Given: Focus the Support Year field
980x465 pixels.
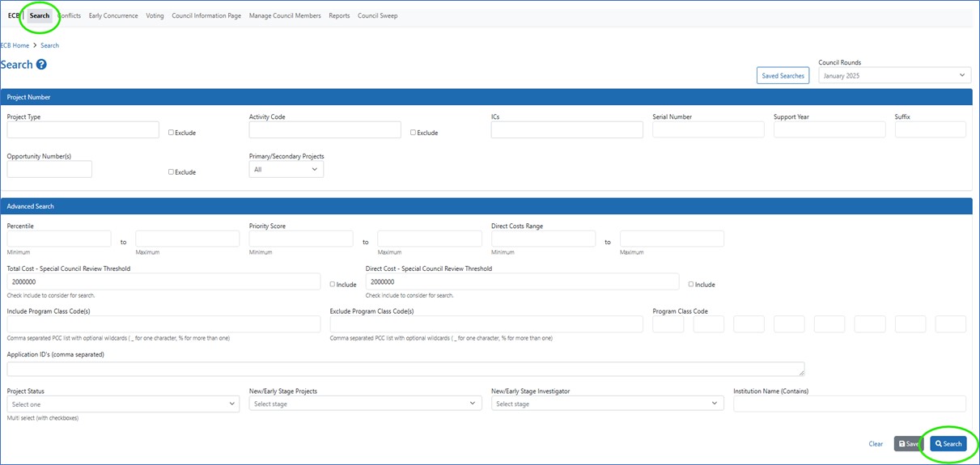Looking at the screenshot, I should 829,129.
